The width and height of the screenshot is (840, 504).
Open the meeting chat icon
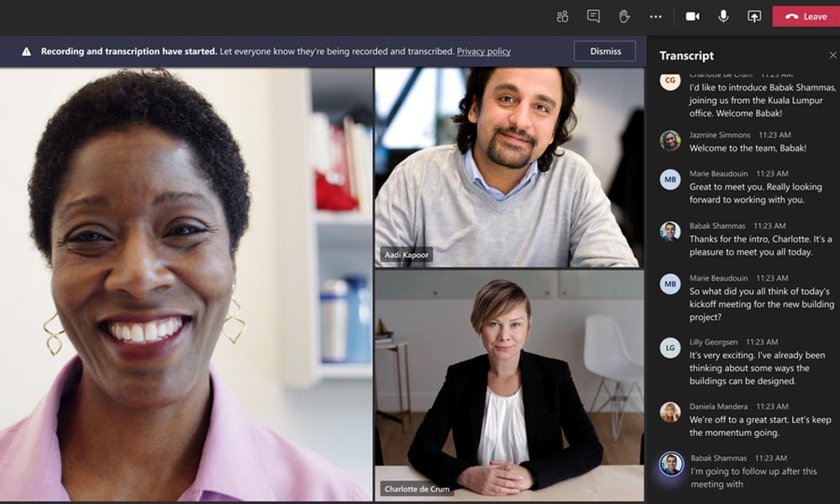coord(593,16)
